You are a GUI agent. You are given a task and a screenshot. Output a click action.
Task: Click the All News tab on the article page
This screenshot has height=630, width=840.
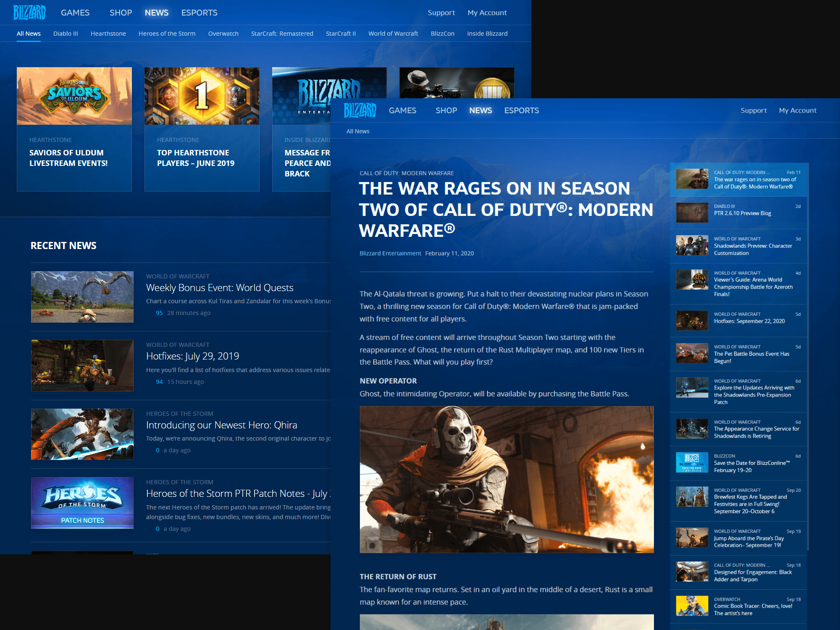tap(357, 131)
